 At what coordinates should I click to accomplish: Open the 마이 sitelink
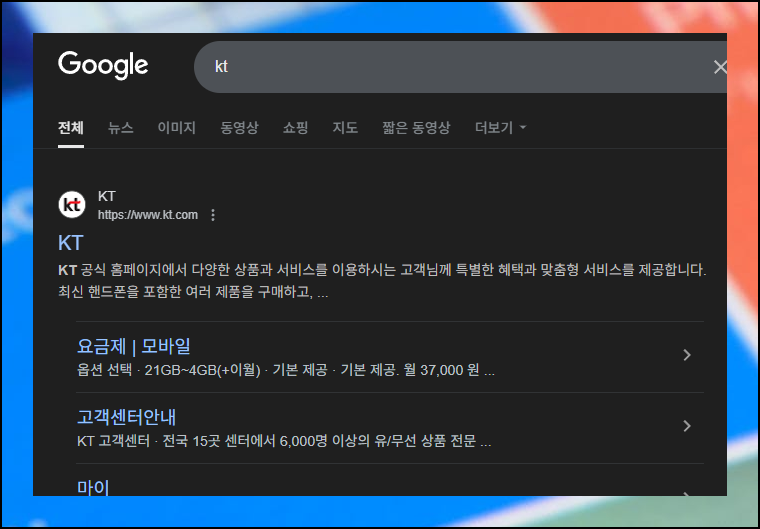point(93,487)
